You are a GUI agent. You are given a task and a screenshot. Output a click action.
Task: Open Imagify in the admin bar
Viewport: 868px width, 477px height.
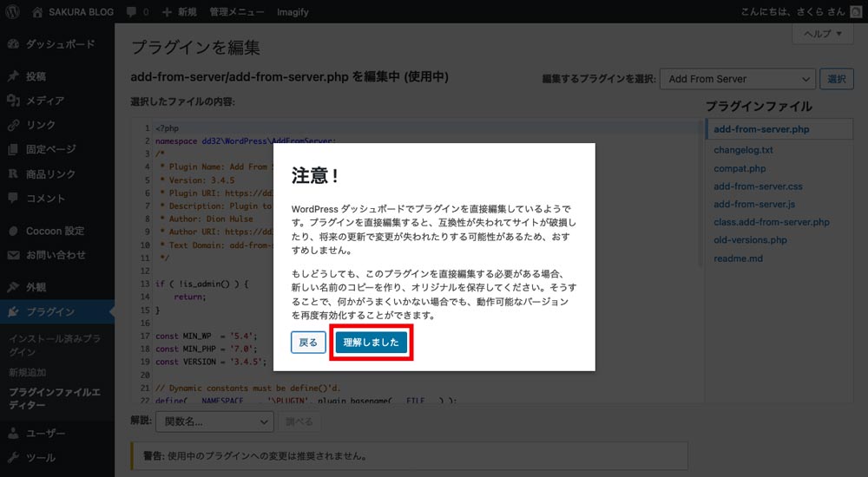pos(293,12)
